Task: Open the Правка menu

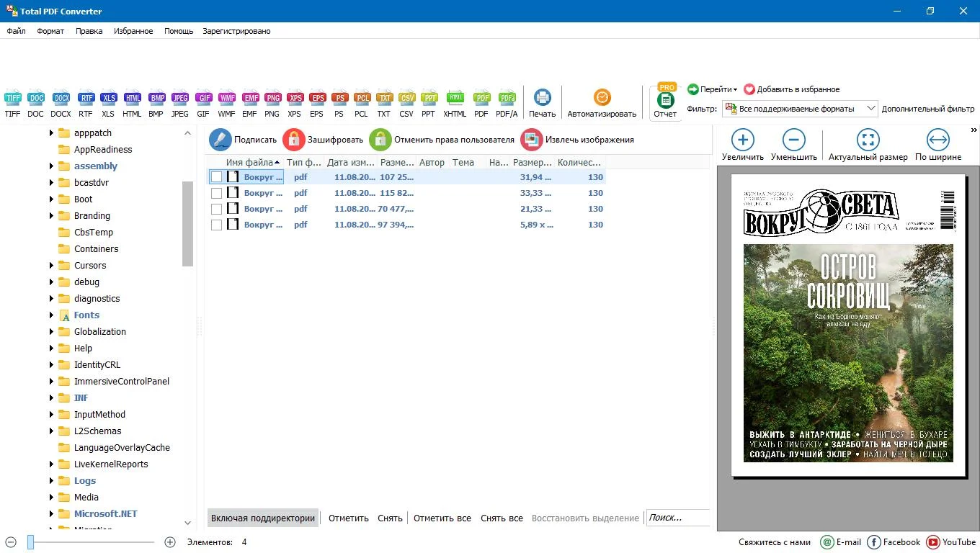Action: (x=89, y=31)
